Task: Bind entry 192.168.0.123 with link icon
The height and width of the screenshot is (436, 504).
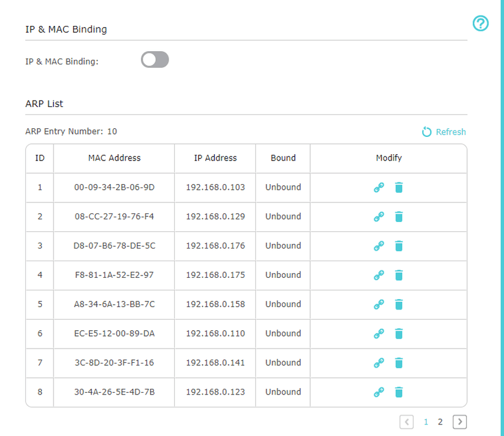Action: click(x=379, y=392)
